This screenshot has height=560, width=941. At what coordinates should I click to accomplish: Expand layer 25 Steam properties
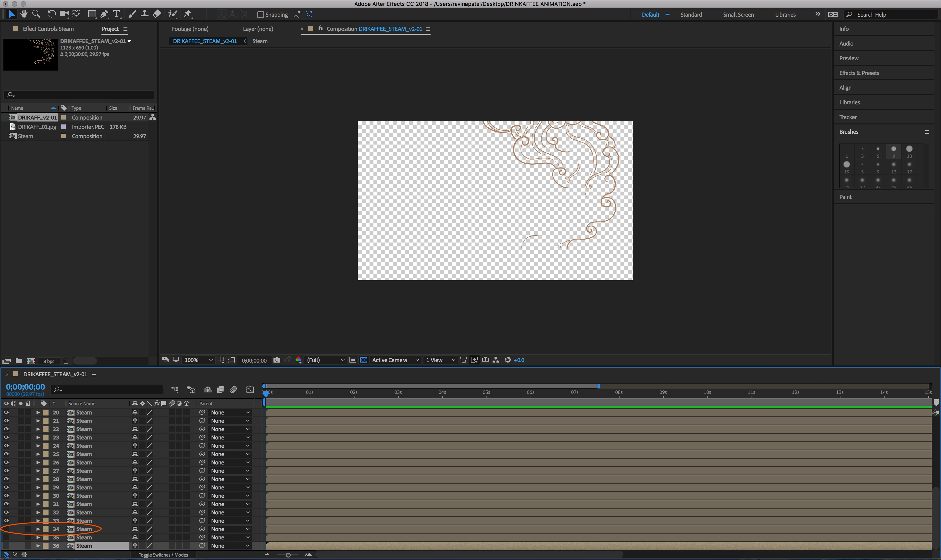[38, 454]
